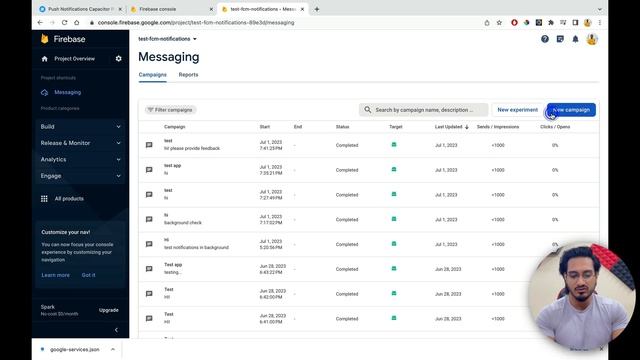This screenshot has height=360, width=640.
Task: Click the Start column header
Action: (x=265, y=127)
